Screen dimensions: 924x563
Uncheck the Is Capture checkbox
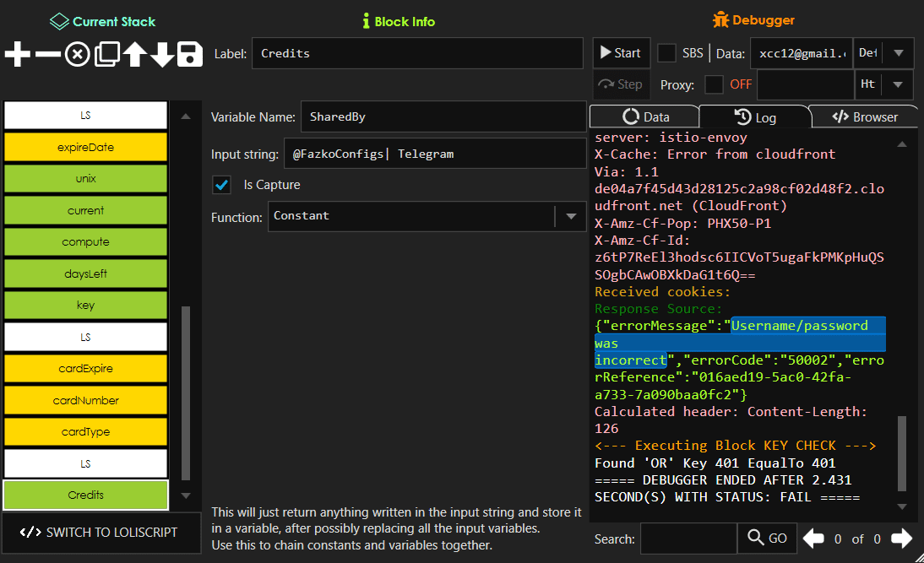[x=221, y=185]
